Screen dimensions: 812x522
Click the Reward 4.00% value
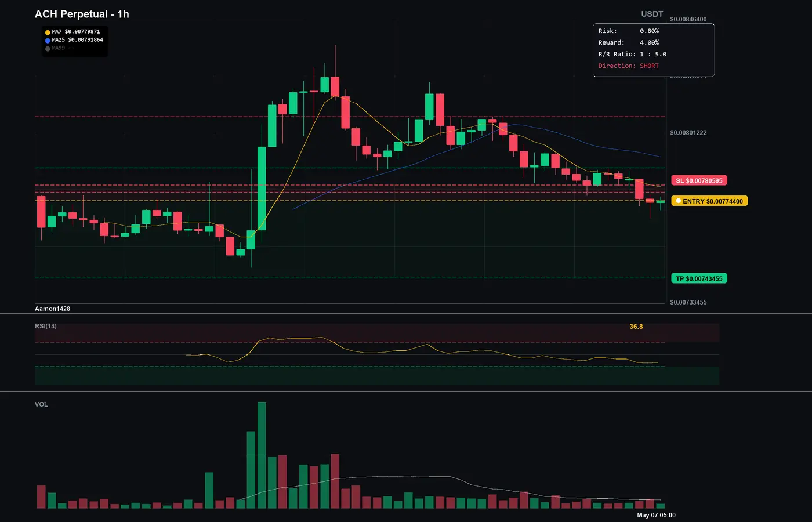[649, 42]
